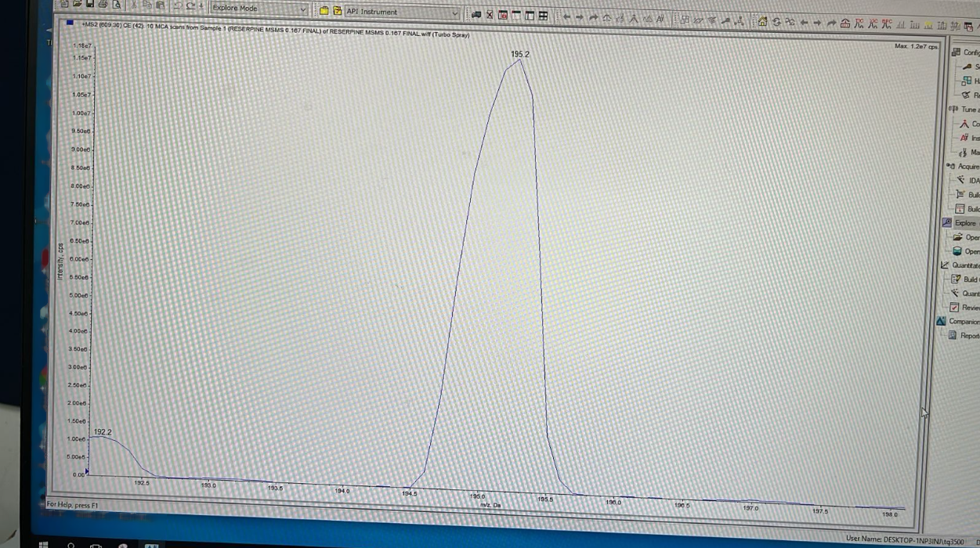The height and width of the screenshot is (548, 980).
Task: Click the 192.2 peak label
Action: [103, 432]
